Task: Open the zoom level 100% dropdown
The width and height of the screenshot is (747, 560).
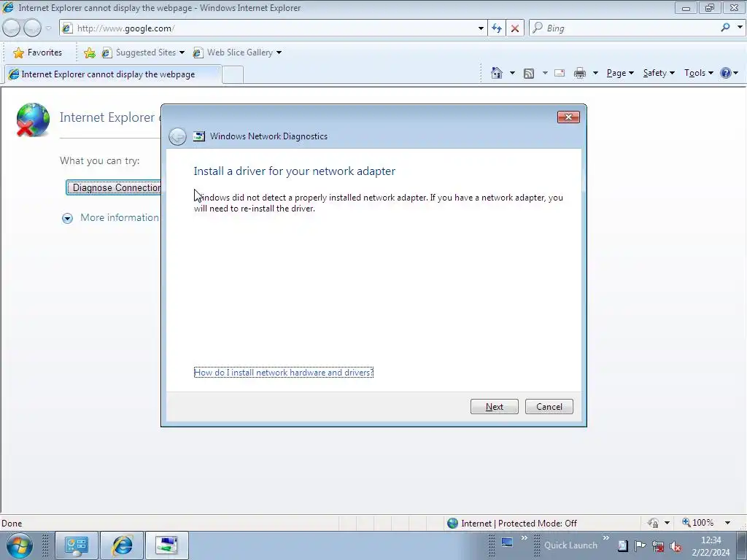Action: [727, 523]
